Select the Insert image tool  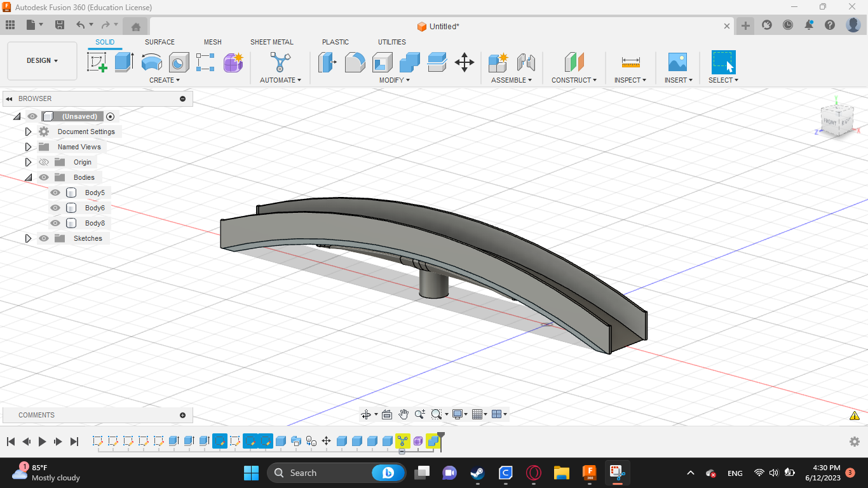pyautogui.click(x=678, y=62)
